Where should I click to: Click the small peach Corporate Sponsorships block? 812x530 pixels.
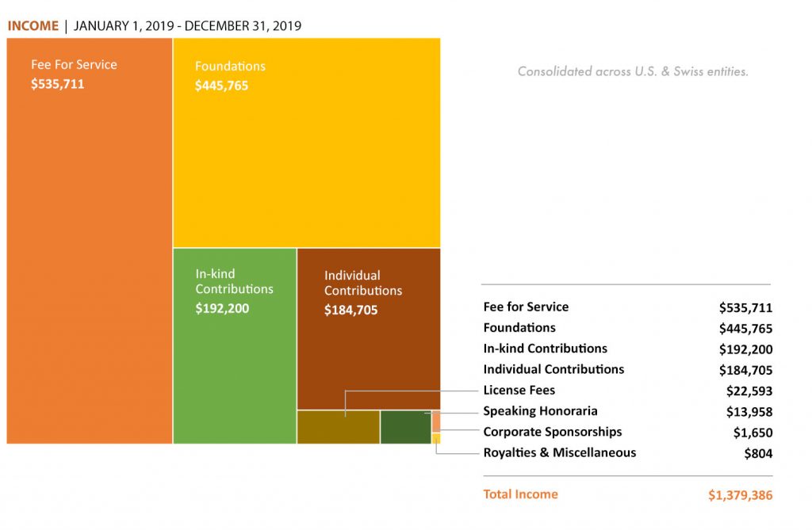(x=436, y=421)
